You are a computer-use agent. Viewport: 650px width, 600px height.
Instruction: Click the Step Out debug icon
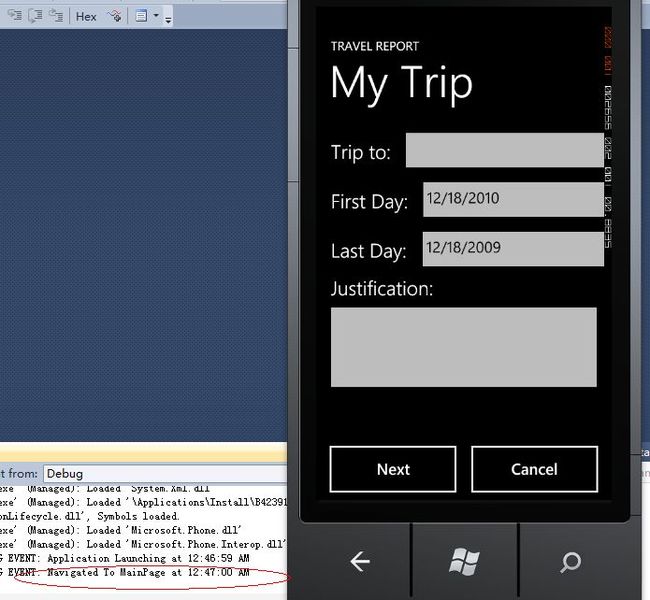pyautogui.click(x=56, y=16)
